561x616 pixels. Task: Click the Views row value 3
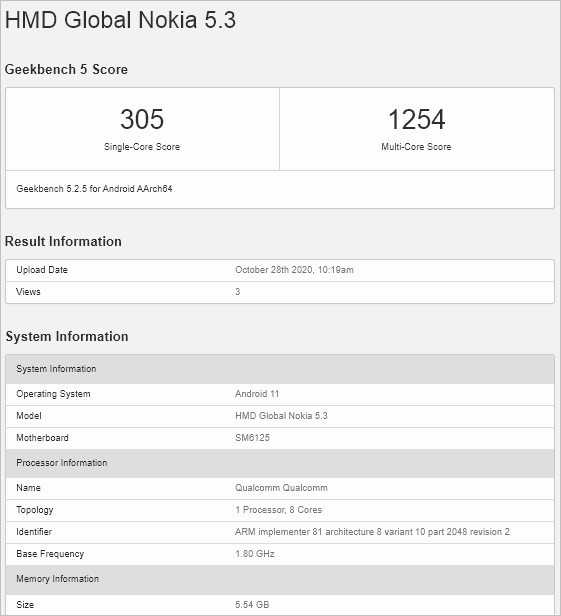tap(238, 292)
